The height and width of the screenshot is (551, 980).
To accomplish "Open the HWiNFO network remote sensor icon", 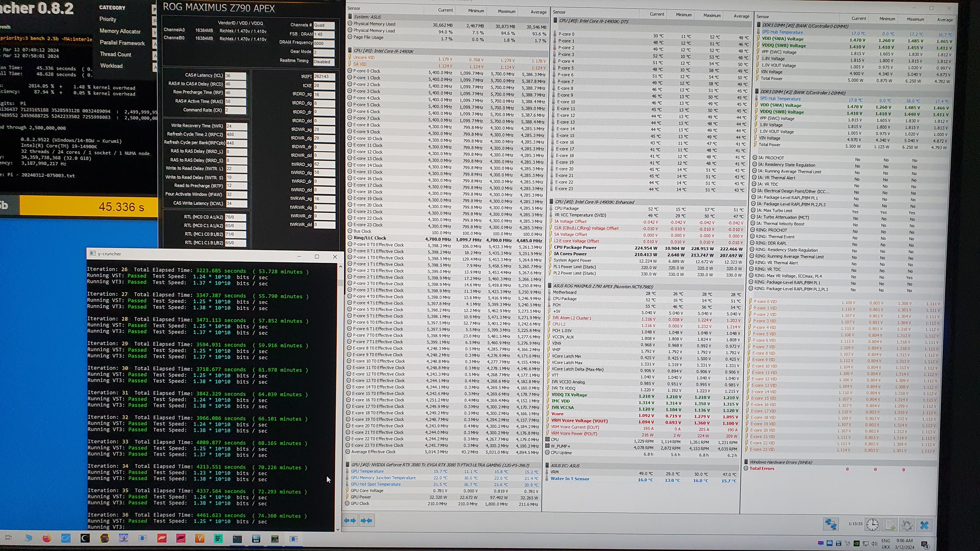I will pos(831,524).
